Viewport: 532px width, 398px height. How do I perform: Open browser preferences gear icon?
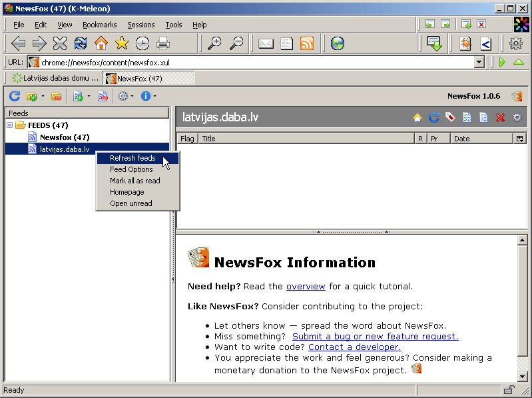[x=516, y=43]
